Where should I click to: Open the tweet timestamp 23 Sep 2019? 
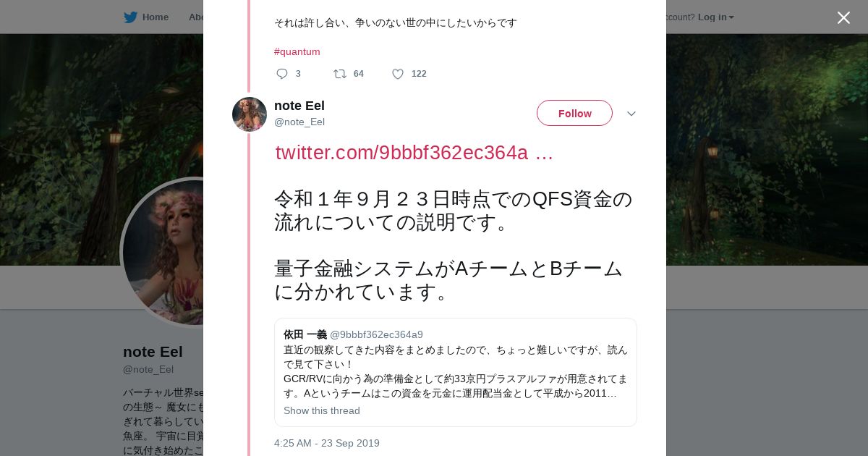coord(326,443)
